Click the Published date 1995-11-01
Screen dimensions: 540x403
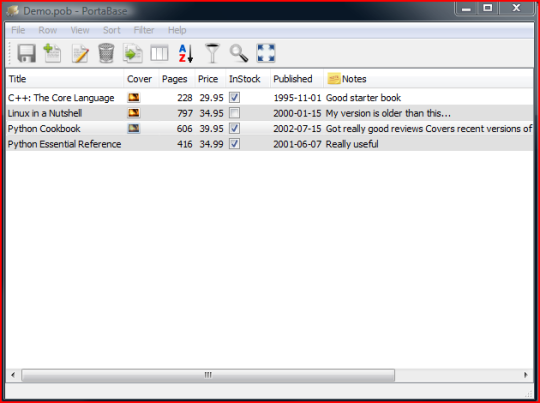tap(297, 98)
